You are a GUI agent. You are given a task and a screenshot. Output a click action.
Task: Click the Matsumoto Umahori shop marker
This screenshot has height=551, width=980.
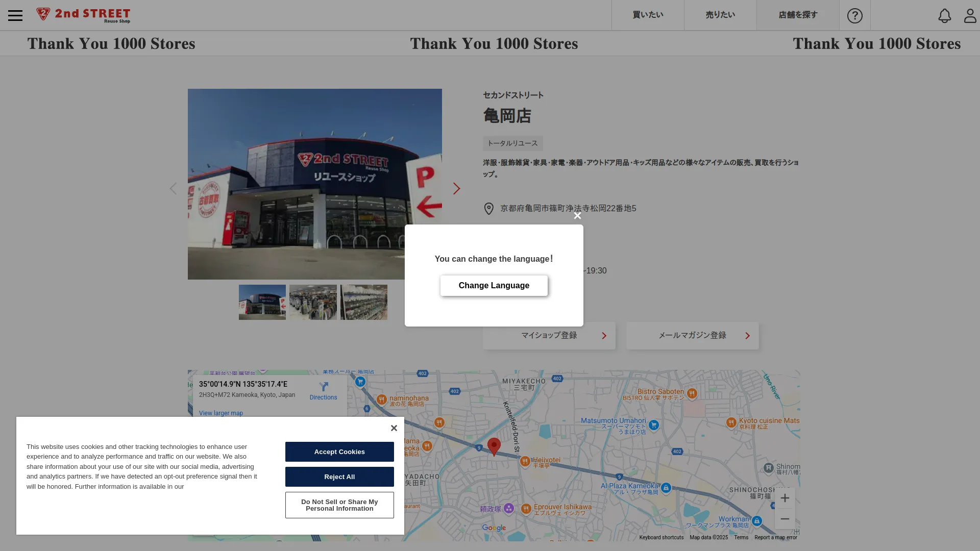pyautogui.click(x=654, y=425)
